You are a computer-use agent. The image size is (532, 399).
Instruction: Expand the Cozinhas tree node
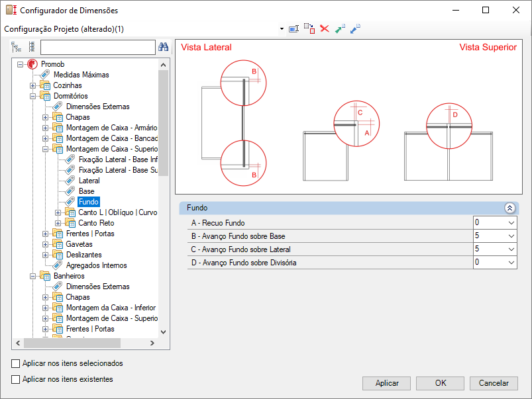(33, 85)
